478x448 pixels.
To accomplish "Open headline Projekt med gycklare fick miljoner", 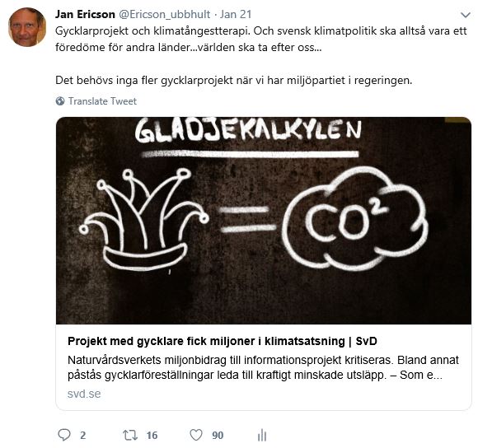I will coord(223,341).
